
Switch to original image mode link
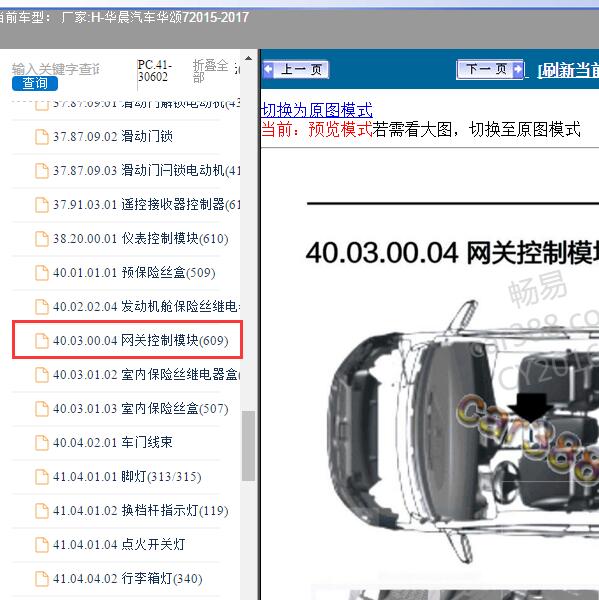(317, 110)
